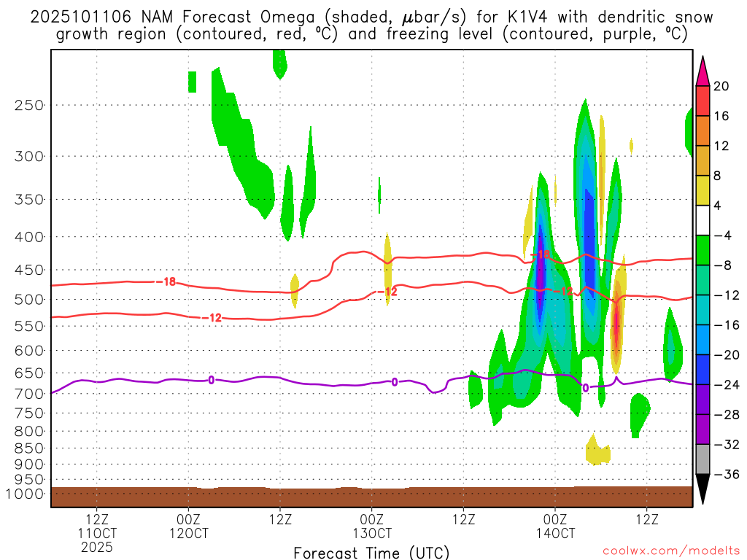This screenshot has height=560, width=747.
Task: Click the '600' pressure axis label
Action: coord(29,351)
